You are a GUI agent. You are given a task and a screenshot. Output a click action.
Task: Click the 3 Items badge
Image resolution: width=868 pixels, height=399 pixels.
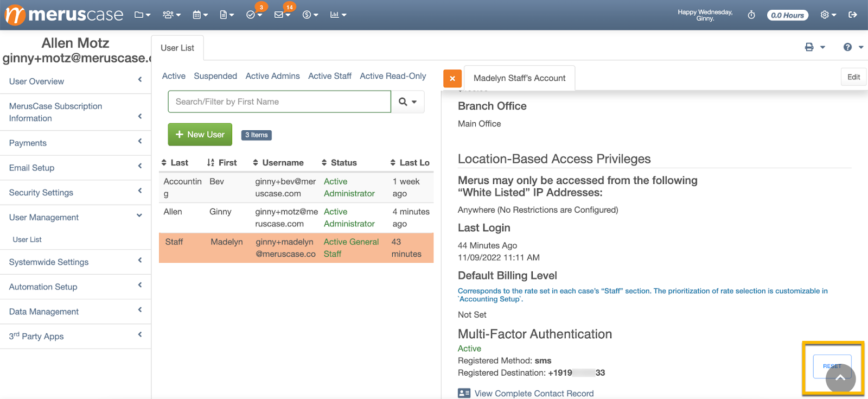click(257, 135)
